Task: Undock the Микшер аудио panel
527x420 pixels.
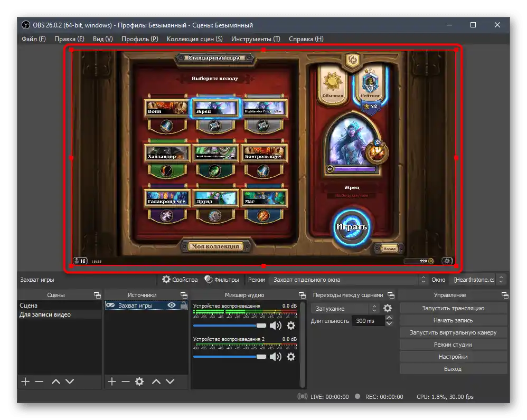Action: [x=302, y=295]
